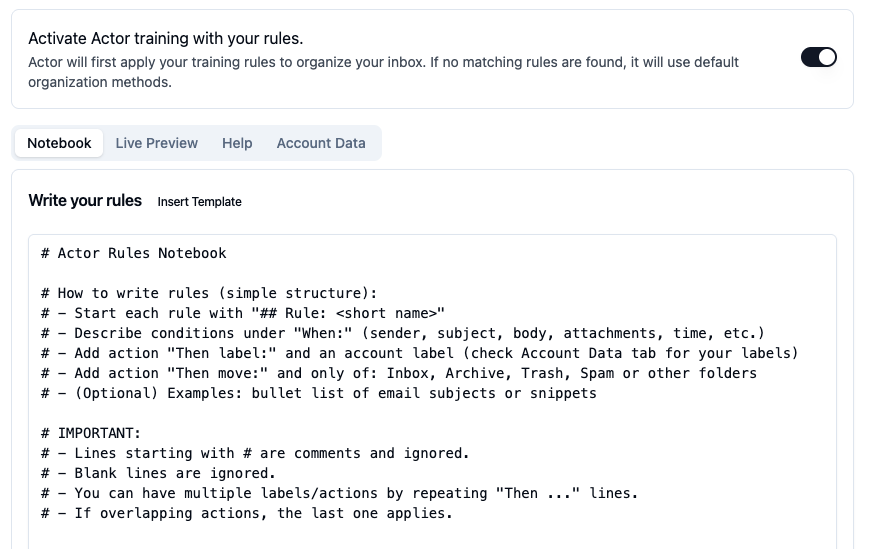Click the 'Then move:' instruction line
The height and width of the screenshot is (549, 876).
tap(399, 374)
